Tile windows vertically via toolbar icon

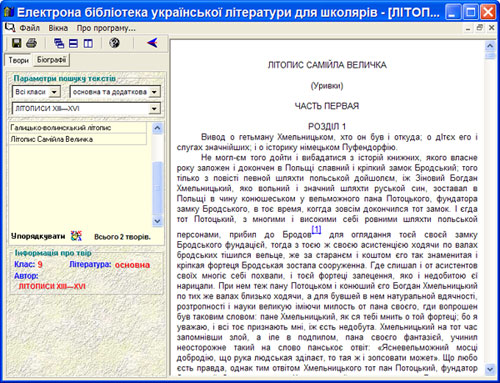(88, 43)
